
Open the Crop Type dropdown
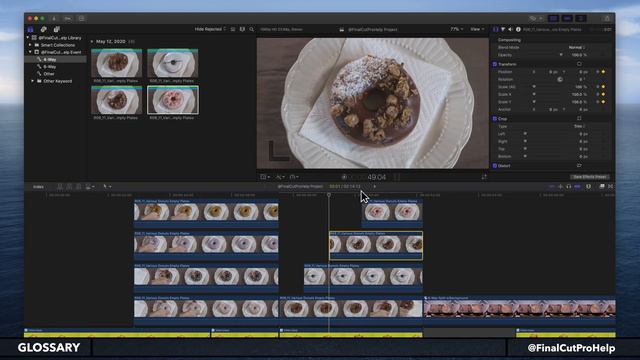[x=579, y=126]
